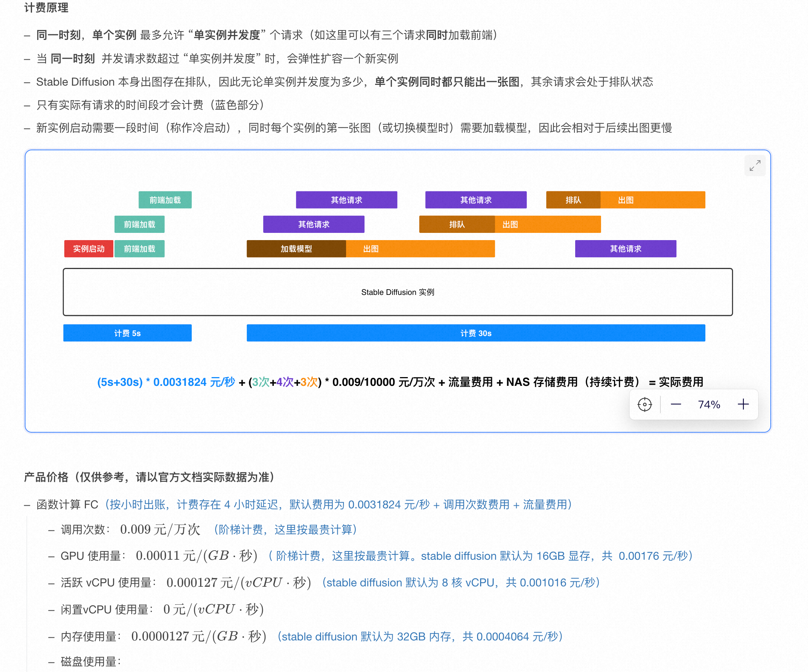Zoom in the diagram with plus button
Image resolution: width=808 pixels, height=672 pixels.
pos(743,404)
